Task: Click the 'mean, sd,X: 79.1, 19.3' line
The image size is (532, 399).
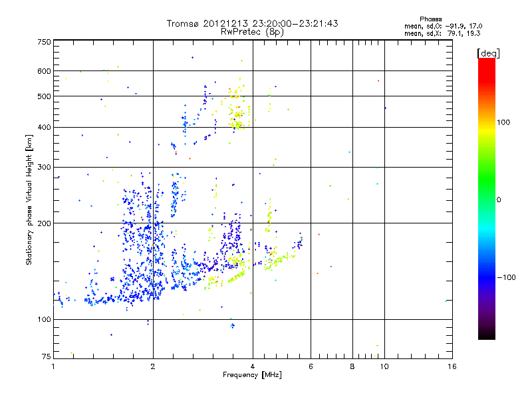Action: (442, 33)
